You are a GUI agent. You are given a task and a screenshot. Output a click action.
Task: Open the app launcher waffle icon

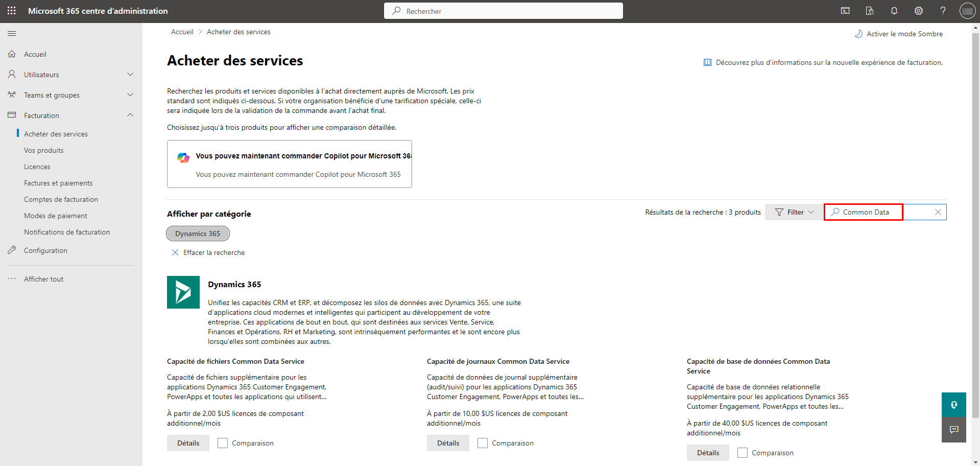(12, 11)
